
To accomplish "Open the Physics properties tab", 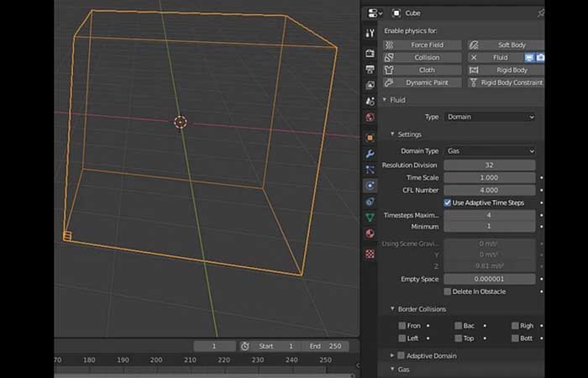I will (x=370, y=186).
